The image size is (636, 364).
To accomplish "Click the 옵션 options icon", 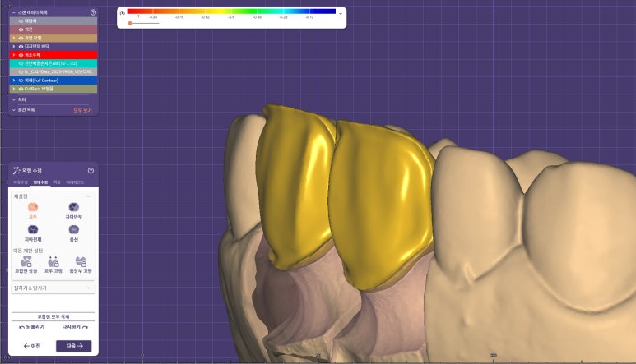I will point(73,229).
